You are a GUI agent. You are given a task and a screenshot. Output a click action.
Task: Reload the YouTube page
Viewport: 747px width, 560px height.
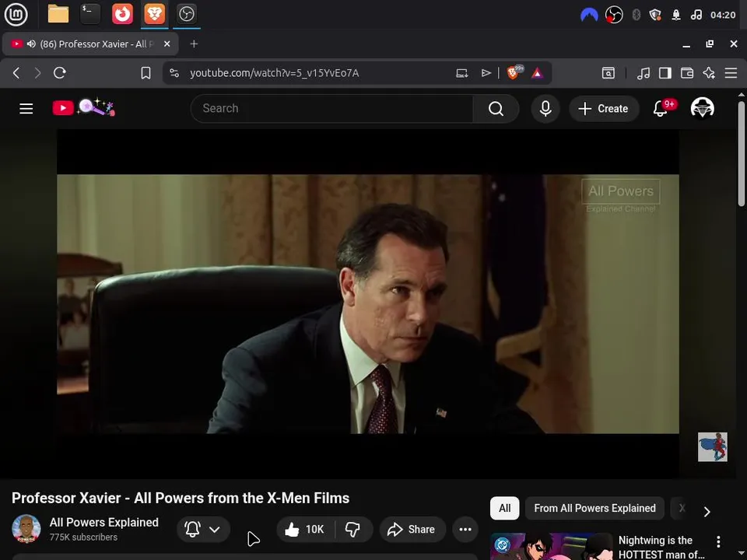pos(60,73)
